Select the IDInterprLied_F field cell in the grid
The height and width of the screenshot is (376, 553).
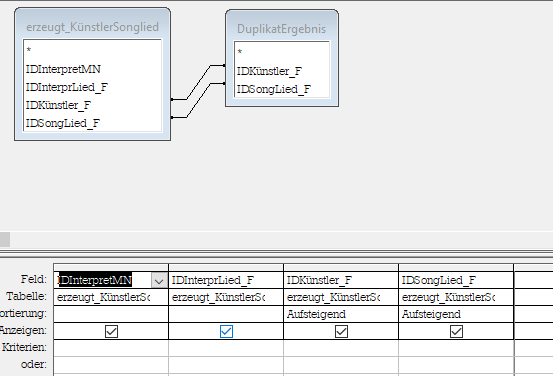click(x=226, y=280)
